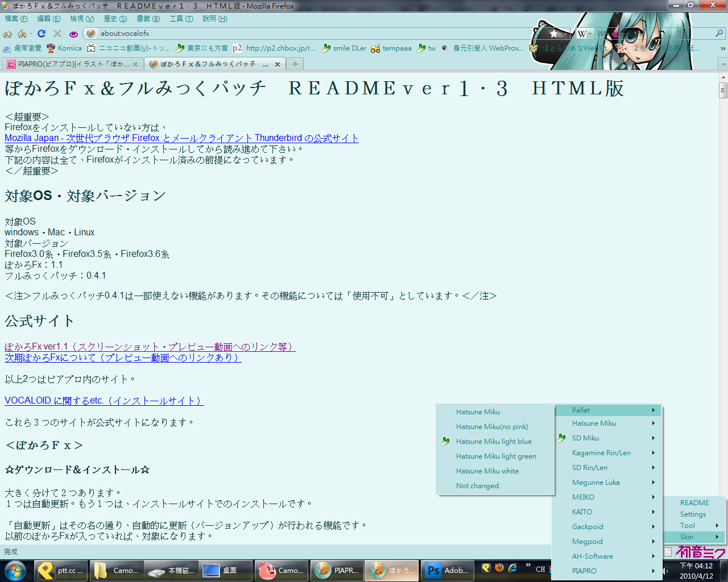This screenshot has width=728, height=582.
Task: Click the purple home icon in toolbar
Action: click(x=73, y=34)
